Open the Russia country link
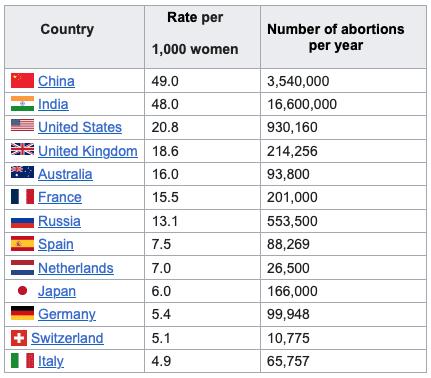The height and width of the screenshot is (378, 431). (x=59, y=221)
